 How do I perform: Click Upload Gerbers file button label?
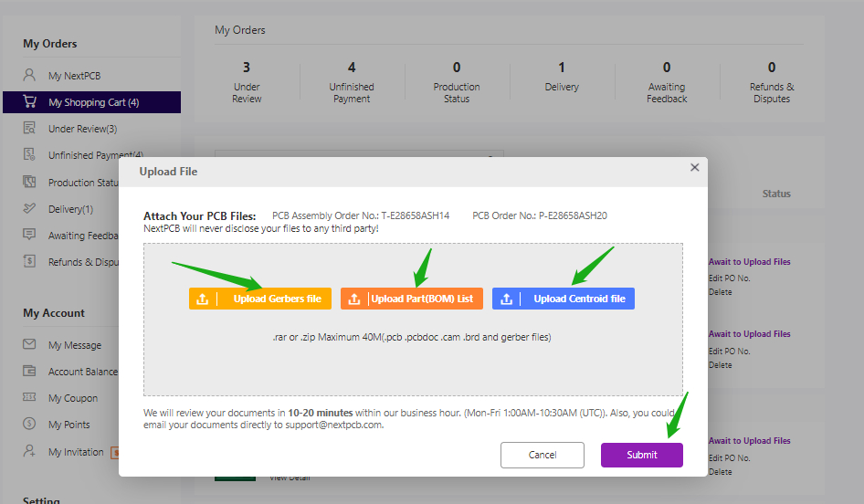pyautogui.click(x=277, y=299)
